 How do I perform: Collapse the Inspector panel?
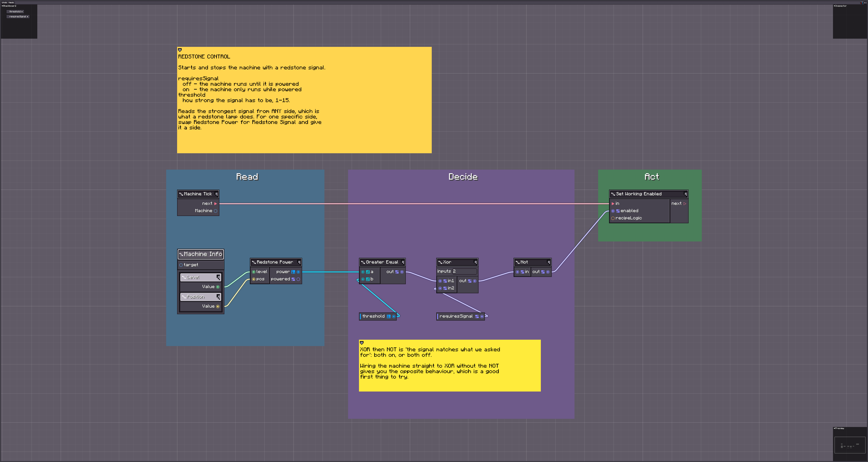click(x=834, y=6)
